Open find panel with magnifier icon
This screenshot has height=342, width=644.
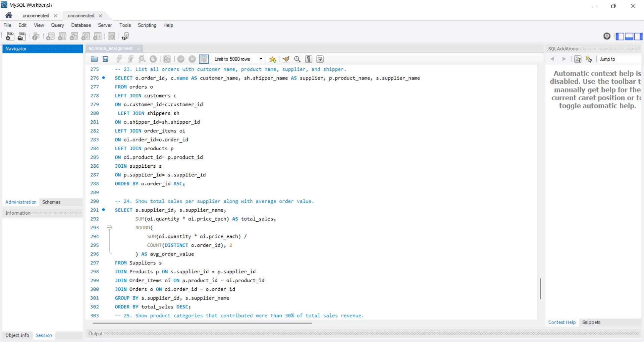[297, 59]
